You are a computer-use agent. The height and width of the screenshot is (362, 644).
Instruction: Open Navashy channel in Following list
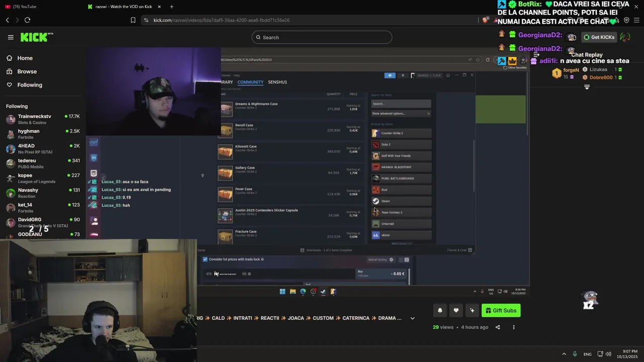43,193
